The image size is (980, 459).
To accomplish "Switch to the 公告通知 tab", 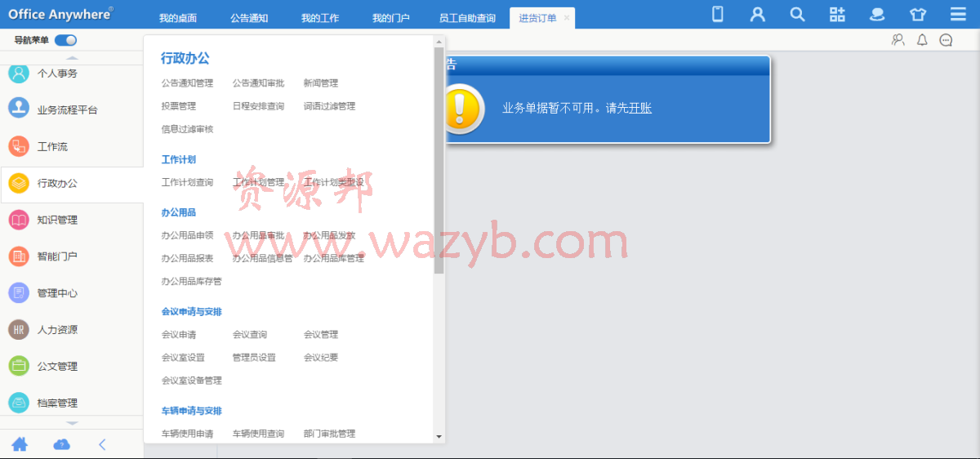I will tap(249, 18).
